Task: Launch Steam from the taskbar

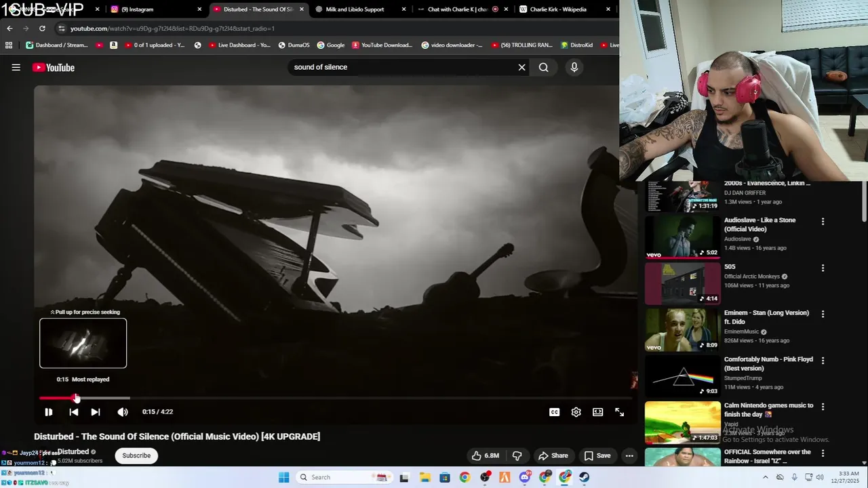Action: tap(585, 477)
